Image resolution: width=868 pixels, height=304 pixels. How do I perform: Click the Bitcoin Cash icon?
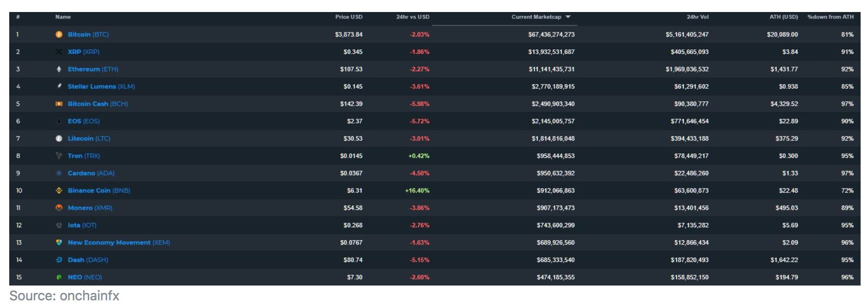pyautogui.click(x=59, y=104)
